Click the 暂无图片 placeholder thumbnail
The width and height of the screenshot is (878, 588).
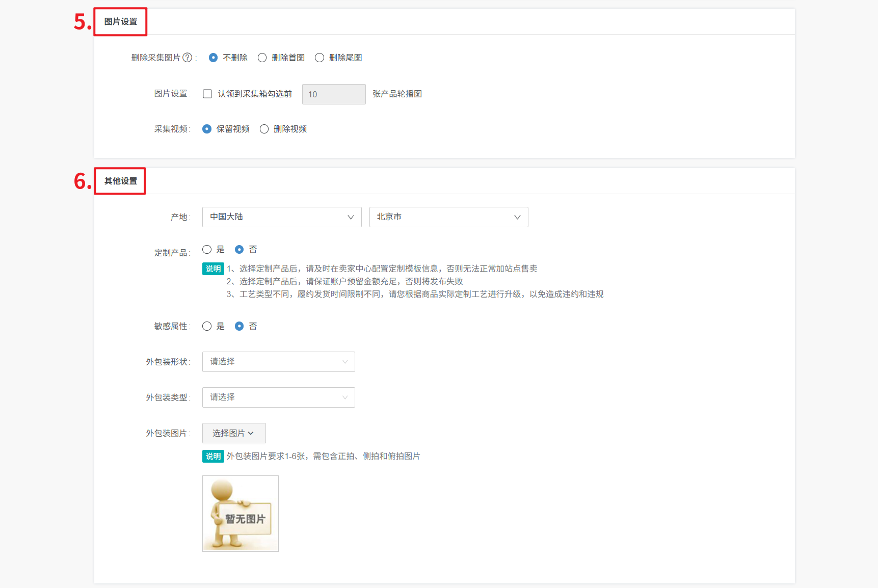(241, 514)
